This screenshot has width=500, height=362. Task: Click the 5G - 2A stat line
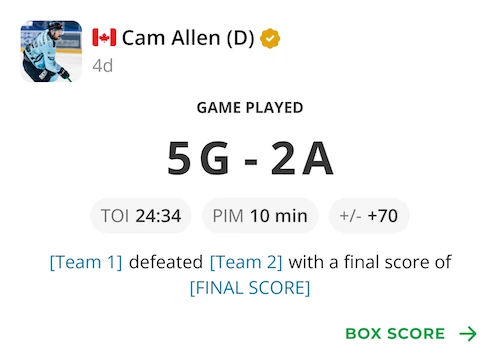(250, 158)
